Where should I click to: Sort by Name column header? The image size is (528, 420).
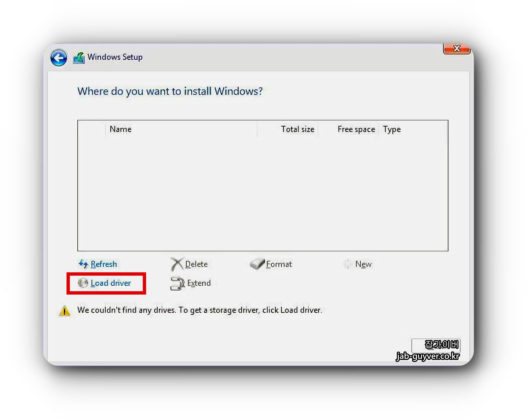[x=121, y=129]
